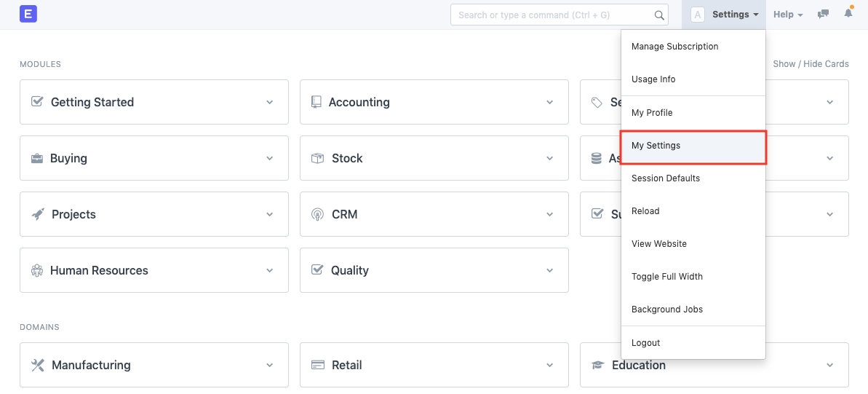Image resolution: width=868 pixels, height=394 pixels.
Task: Open the chat messages icon
Action: coord(823,14)
